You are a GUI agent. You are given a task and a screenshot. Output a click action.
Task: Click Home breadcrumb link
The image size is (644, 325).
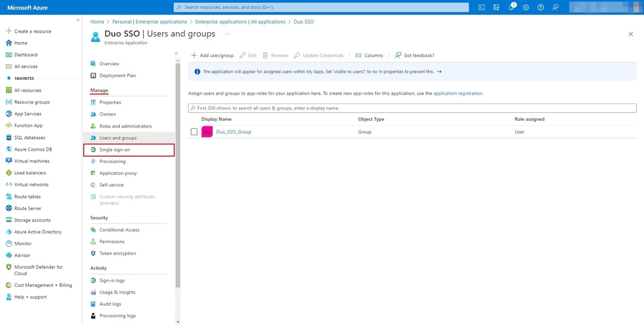97,22
